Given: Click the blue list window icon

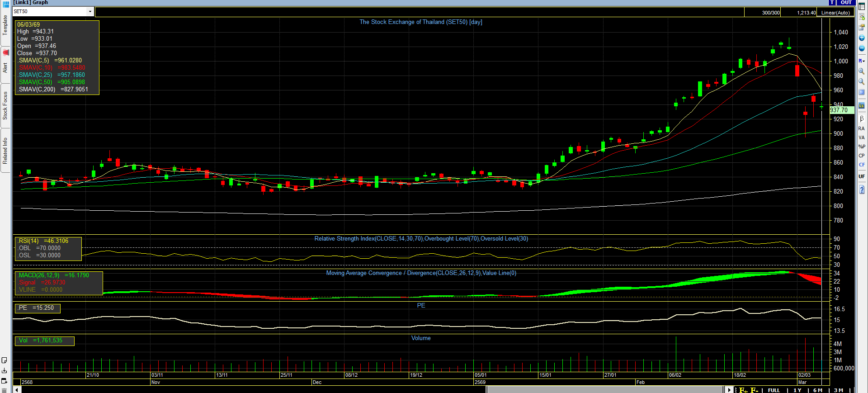Looking at the screenshot, I should (862, 92).
